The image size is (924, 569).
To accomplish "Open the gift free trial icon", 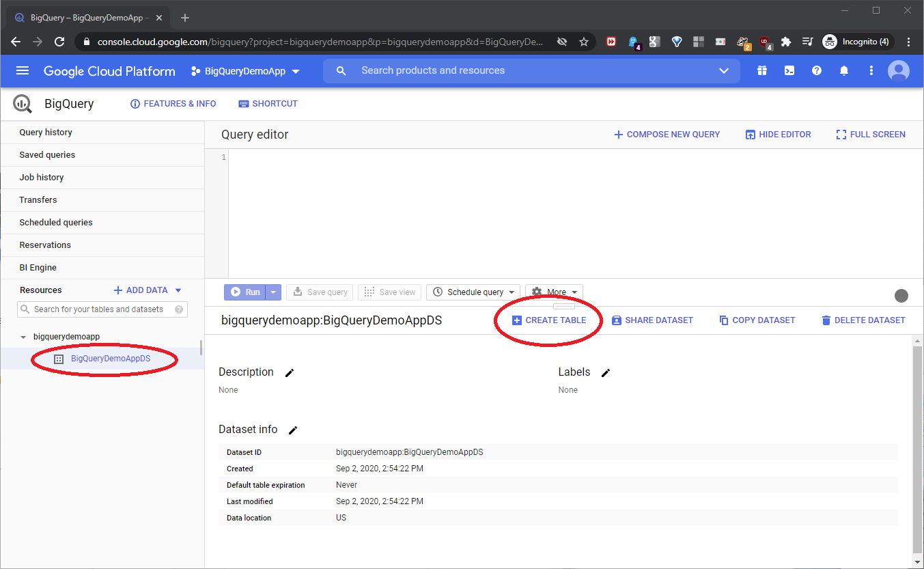I will pyautogui.click(x=762, y=70).
